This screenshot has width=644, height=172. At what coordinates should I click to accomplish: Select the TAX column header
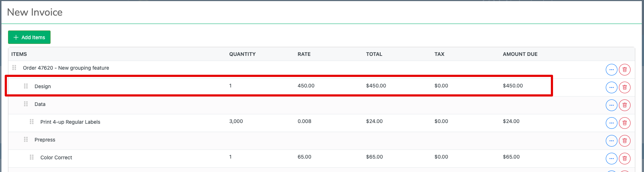point(439,54)
